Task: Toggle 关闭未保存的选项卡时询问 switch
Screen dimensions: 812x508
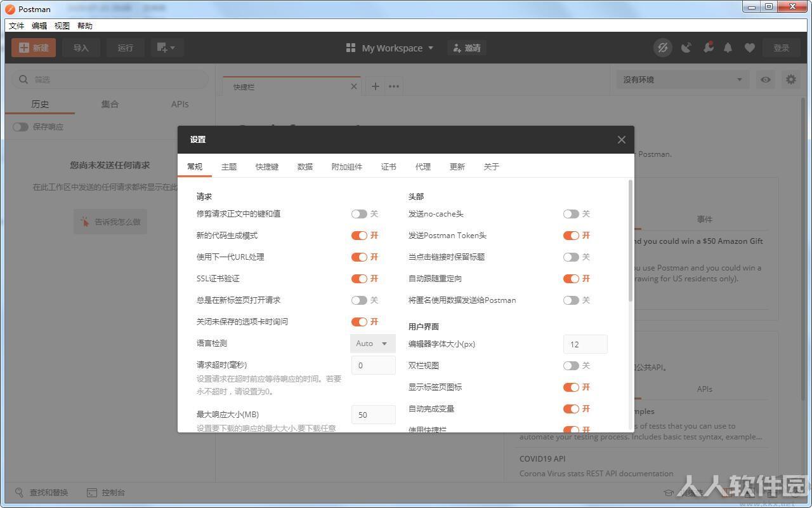Action: [359, 322]
